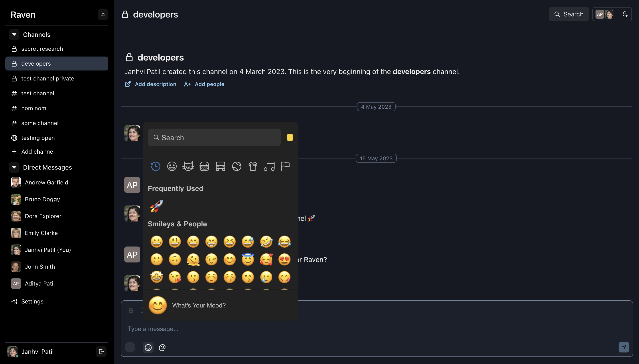Screen dimensions: 639x364
Task: Open the secret research channel
Action: pyautogui.click(x=42, y=49)
